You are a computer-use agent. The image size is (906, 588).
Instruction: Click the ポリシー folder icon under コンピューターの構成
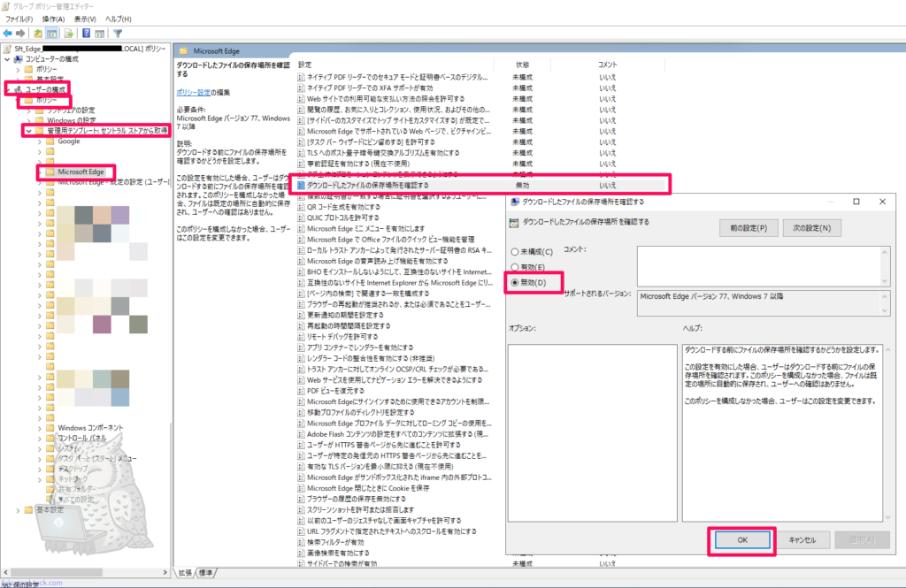pyautogui.click(x=29, y=69)
